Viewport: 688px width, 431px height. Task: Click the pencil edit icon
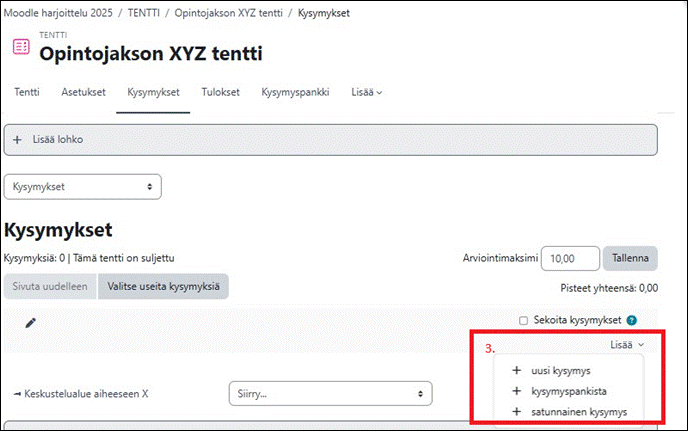click(x=30, y=323)
